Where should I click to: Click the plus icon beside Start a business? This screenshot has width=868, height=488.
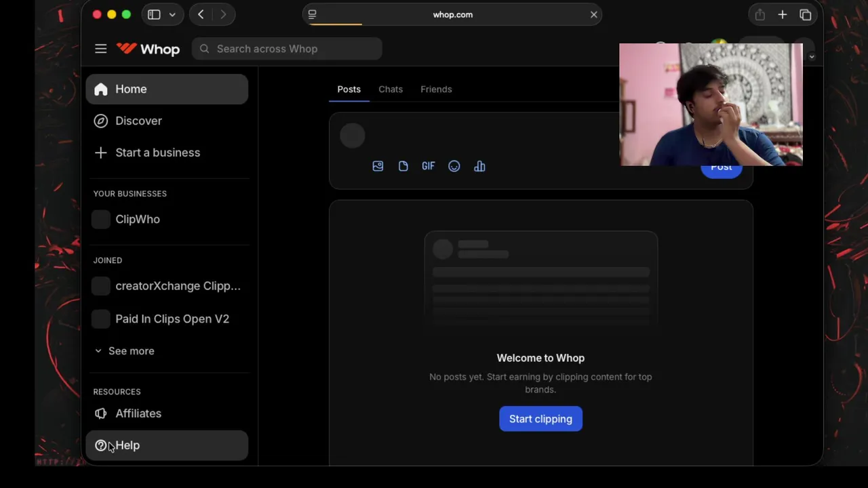100,152
